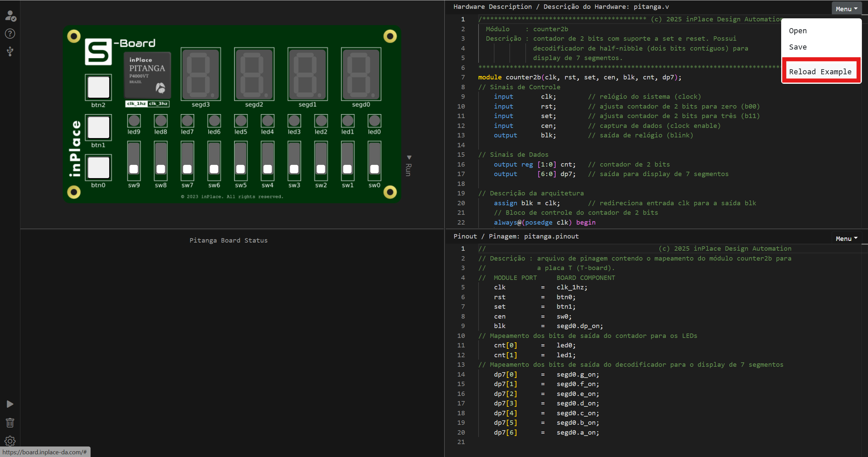Click the led7 indicator on the board
Viewport: 868px width, 457px height.
pos(187,120)
